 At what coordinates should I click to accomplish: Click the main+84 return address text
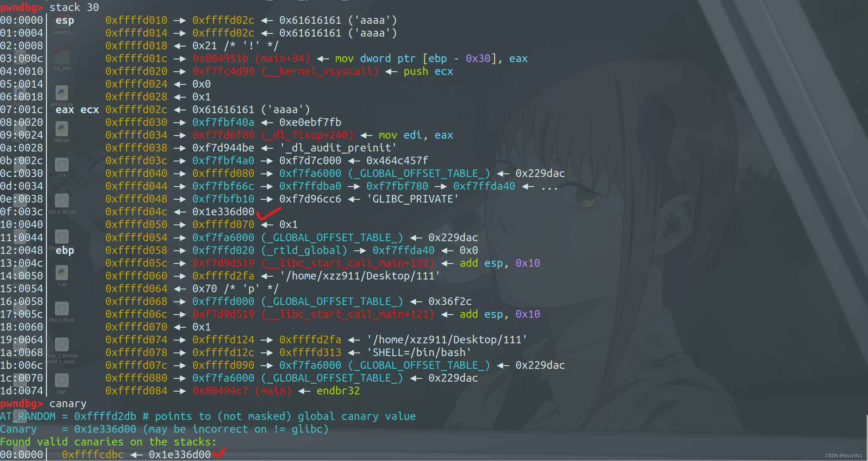[x=251, y=58]
